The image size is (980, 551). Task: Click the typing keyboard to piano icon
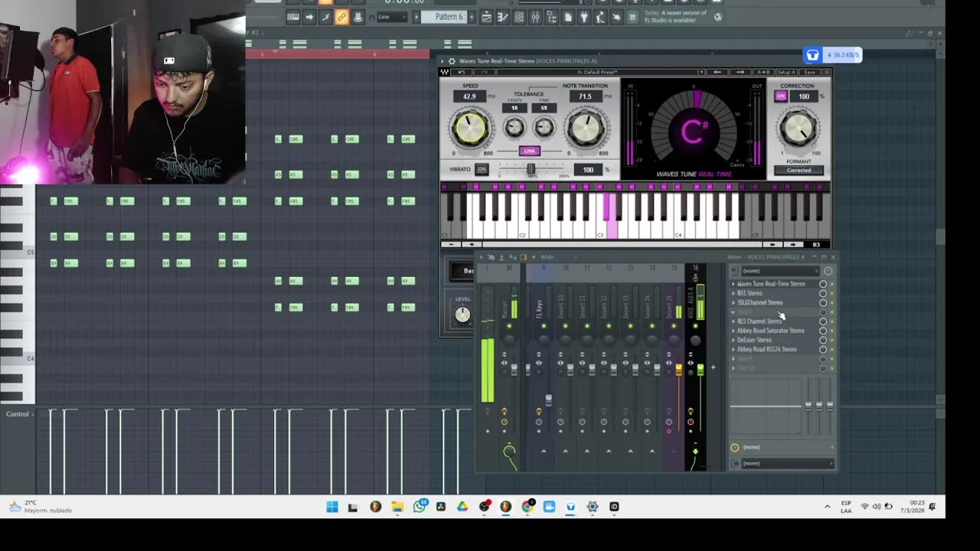293,17
